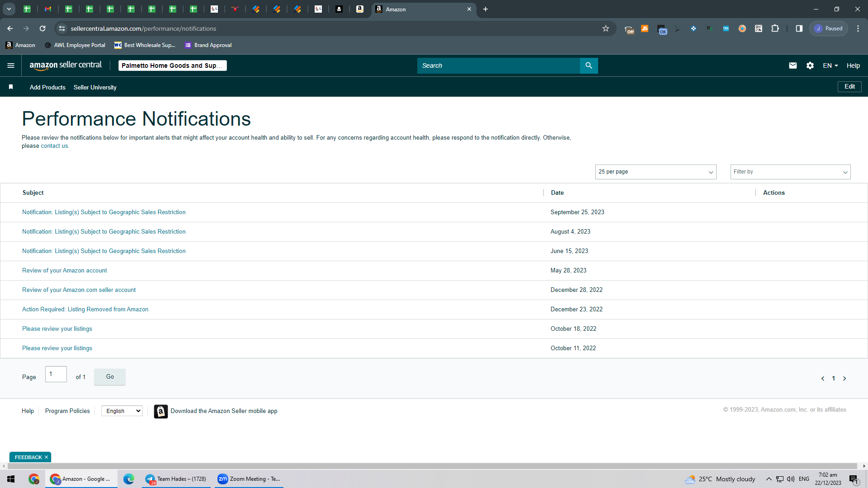Image resolution: width=868 pixels, height=488 pixels.
Task: Click the footer Help link
Action: coord(28,411)
